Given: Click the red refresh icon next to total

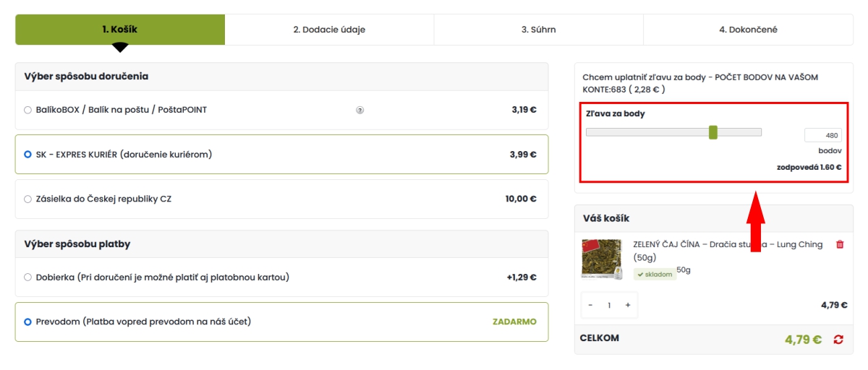Looking at the screenshot, I should 838,339.
